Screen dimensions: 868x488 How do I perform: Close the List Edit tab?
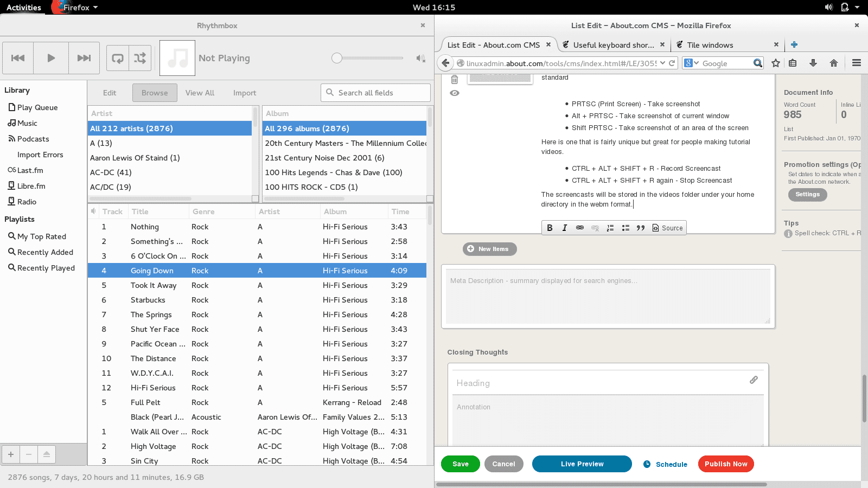tap(548, 44)
